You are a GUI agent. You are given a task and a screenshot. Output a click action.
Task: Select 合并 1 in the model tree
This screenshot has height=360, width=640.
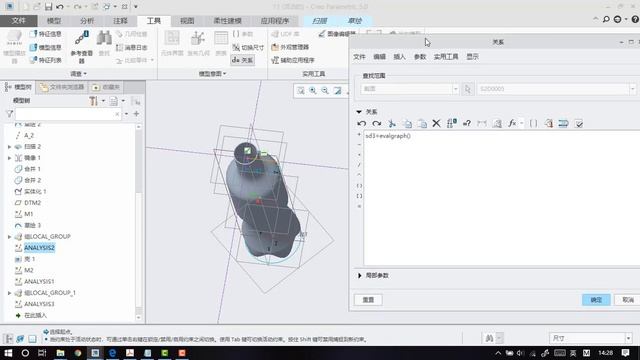coord(32,169)
